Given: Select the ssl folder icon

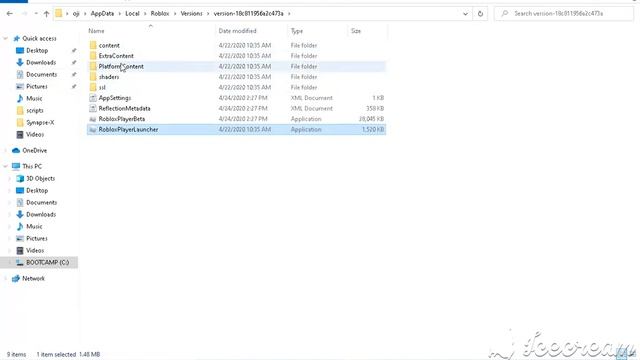Looking at the screenshot, I should (93, 87).
